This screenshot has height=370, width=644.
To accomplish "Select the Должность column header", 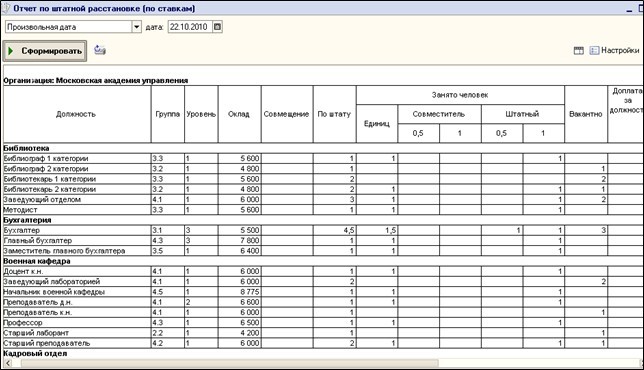I will tap(76, 114).
